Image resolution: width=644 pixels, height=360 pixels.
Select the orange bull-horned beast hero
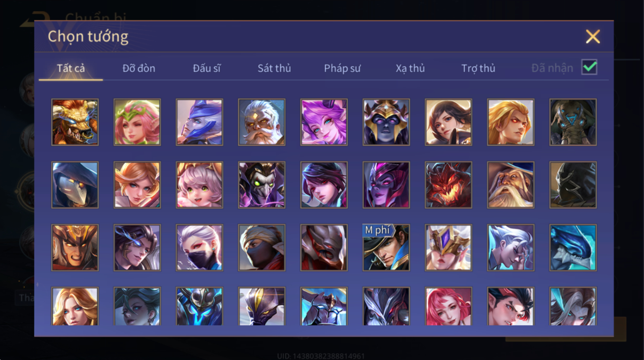click(75, 122)
